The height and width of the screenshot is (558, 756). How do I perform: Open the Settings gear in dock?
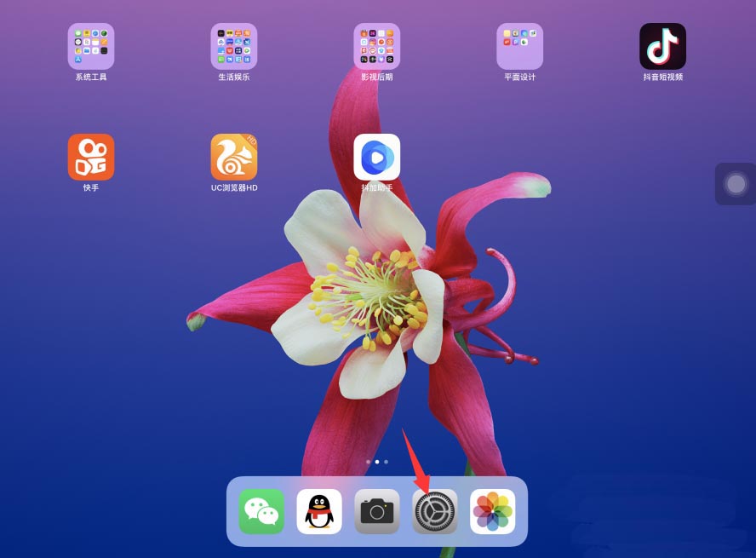tap(435, 511)
